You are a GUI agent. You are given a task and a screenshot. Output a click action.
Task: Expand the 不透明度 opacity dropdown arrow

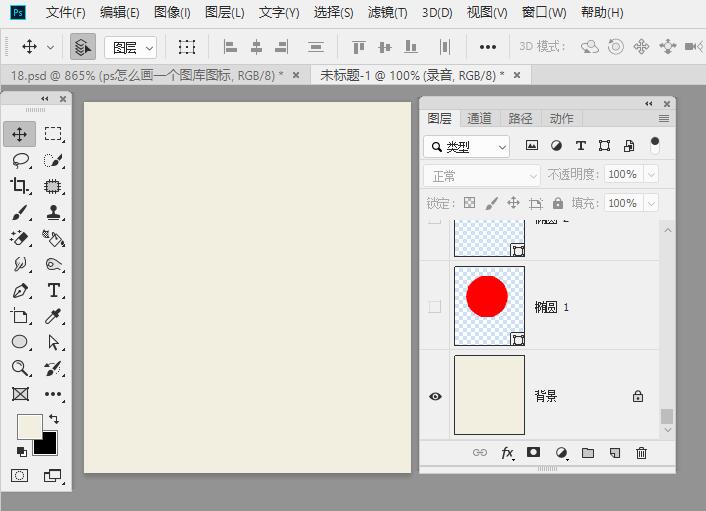[x=651, y=174]
